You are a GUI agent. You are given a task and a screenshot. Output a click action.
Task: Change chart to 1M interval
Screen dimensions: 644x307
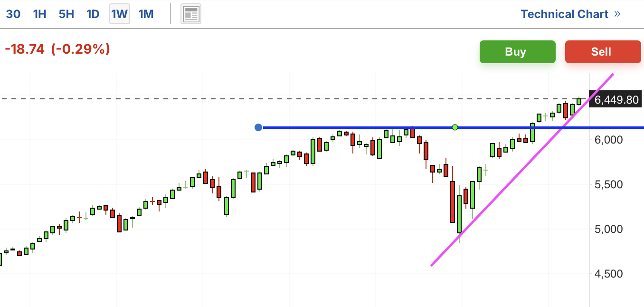point(146,14)
